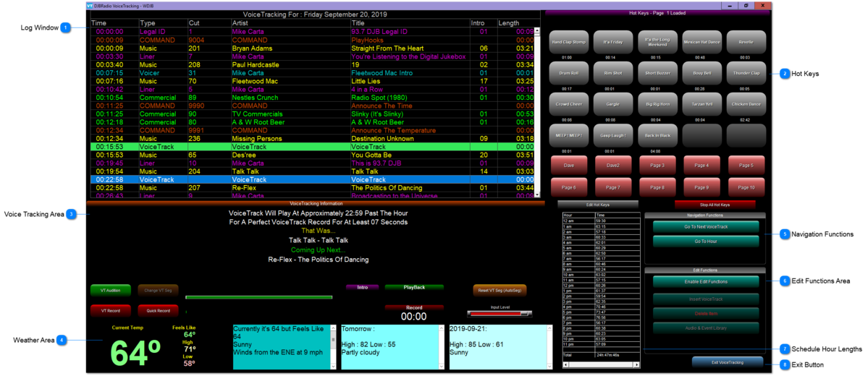Screen dimensions: 868x376
Task: Click the Quick Record button
Action: click(x=159, y=310)
